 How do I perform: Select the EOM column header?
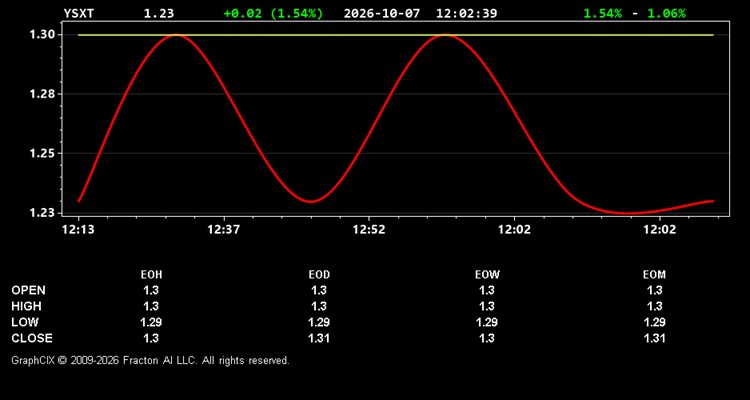pyautogui.click(x=654, y=275)
